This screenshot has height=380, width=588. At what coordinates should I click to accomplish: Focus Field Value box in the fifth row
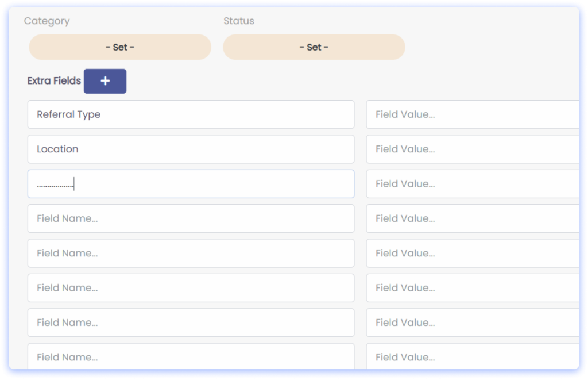click(473, 253)
